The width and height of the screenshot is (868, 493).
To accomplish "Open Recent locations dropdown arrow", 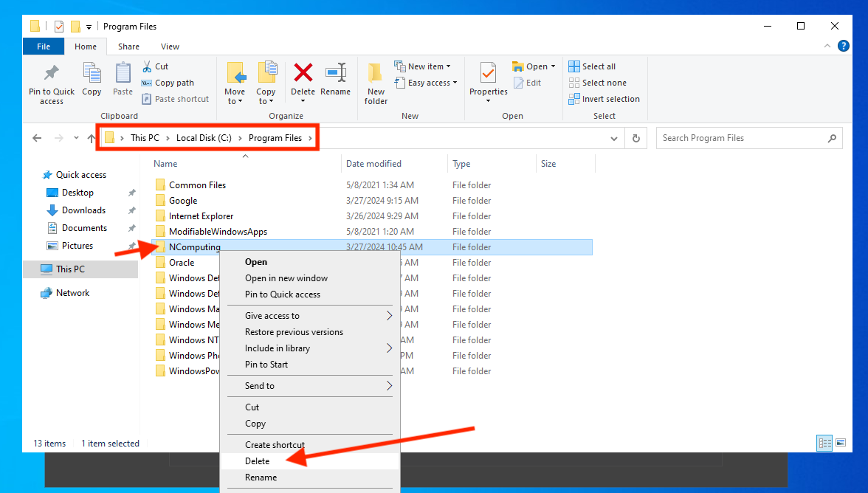I will click(x=76, y=138).
